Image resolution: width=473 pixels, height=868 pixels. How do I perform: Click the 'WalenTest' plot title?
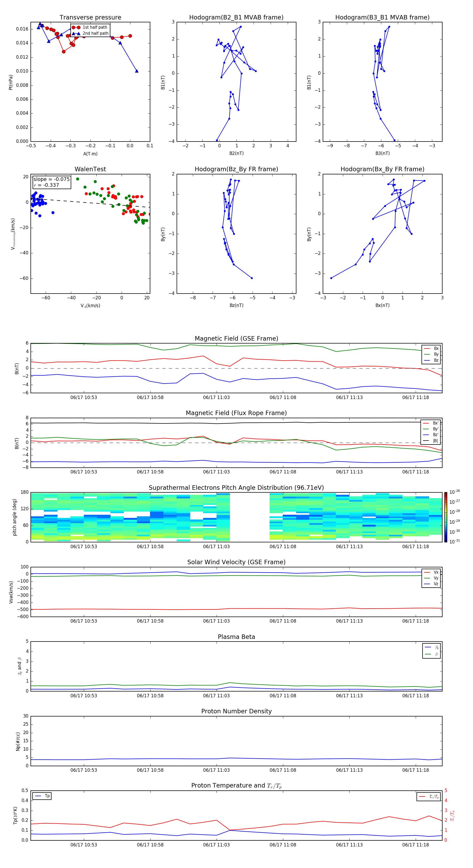coord(90,169)
